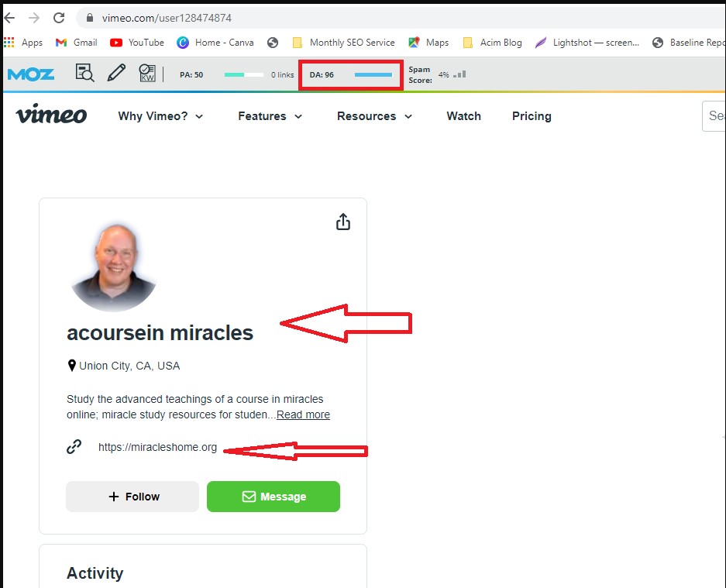Select the MozBar highlight pencil tool

[116, 73]
